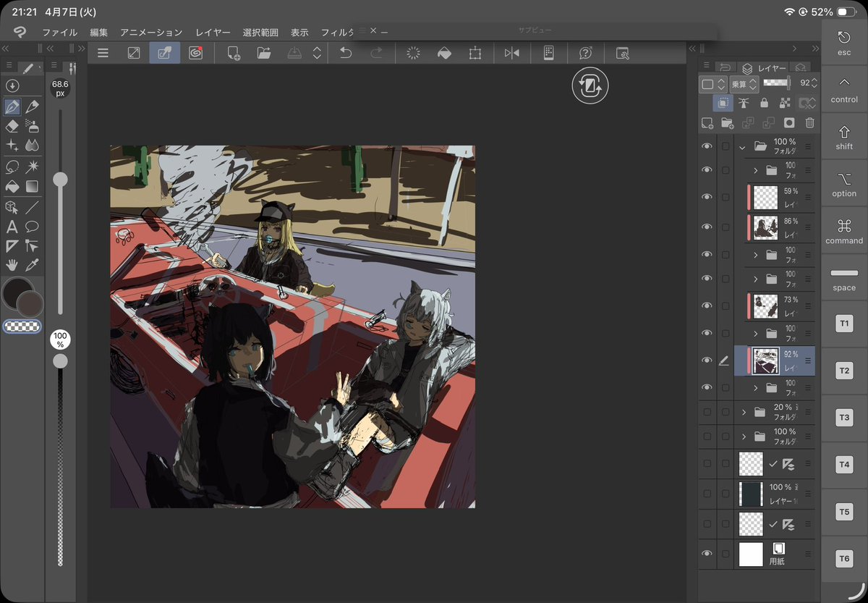The image size is (868, 603).
Task: Toggle Lock transparent pixels icon
Action: tap(785, 104)
